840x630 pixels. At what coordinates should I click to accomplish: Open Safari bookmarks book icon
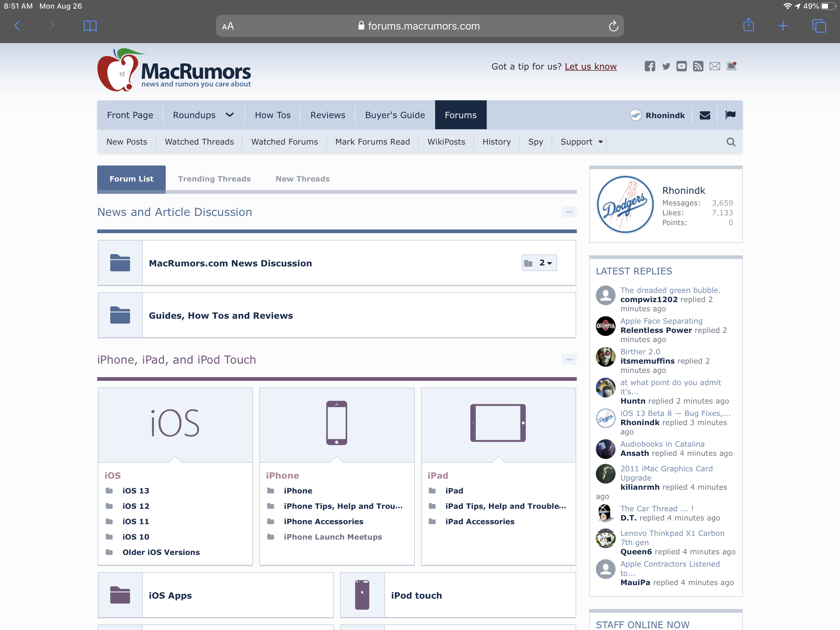pos(90,26)
